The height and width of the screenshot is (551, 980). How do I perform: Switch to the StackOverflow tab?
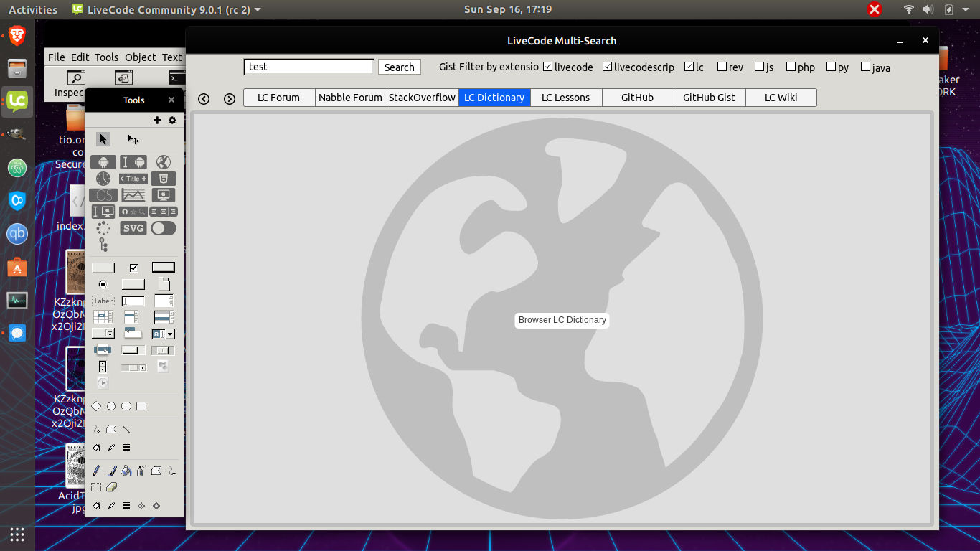point(422,98)
